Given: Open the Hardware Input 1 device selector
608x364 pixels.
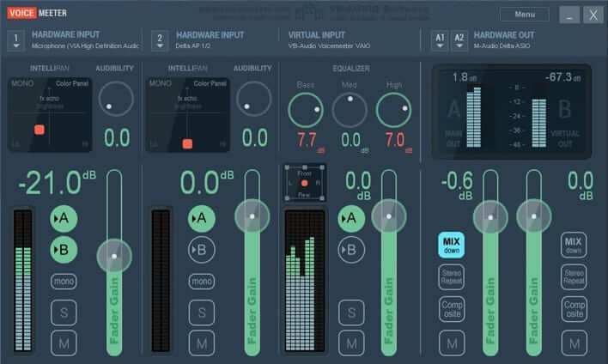Looking at the screenshot, I should pos(16,40).
